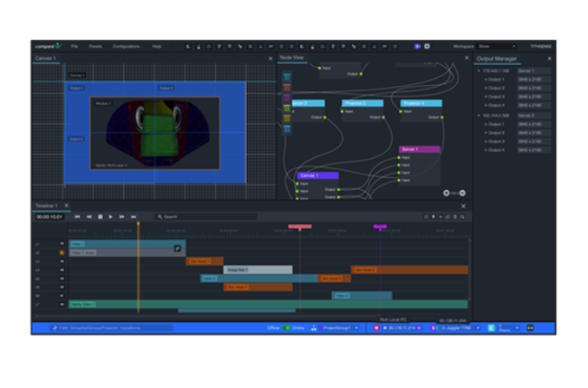This screenshot has width=588, height=388.
Task: Jump to timeline end
Action: point(134,217)
